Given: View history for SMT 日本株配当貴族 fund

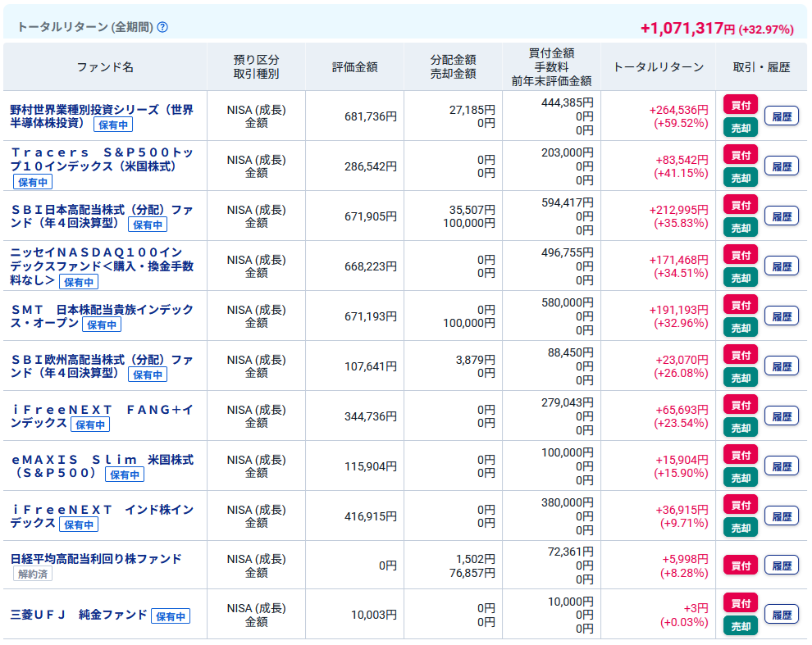Looking at the screenshot, I should pos(782,317).
